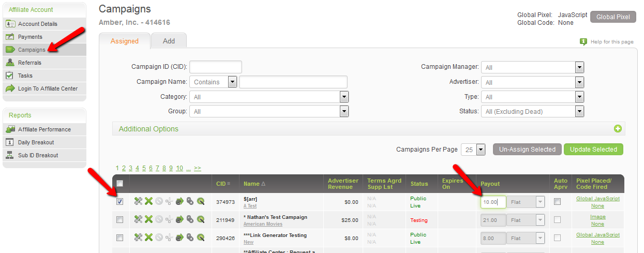
Task: Open Daily Breakout report
Action: 44,142
